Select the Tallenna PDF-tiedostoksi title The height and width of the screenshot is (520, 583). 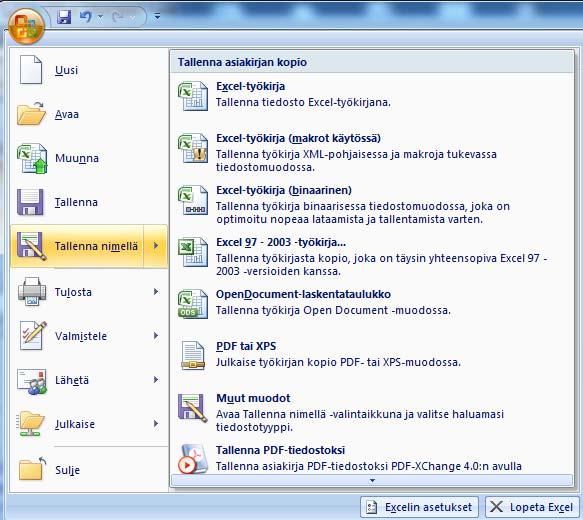(280, 450)
